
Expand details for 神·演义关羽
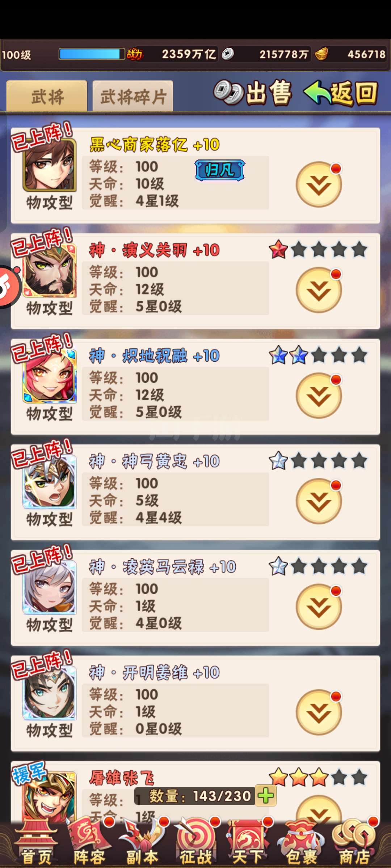point(319,290)
